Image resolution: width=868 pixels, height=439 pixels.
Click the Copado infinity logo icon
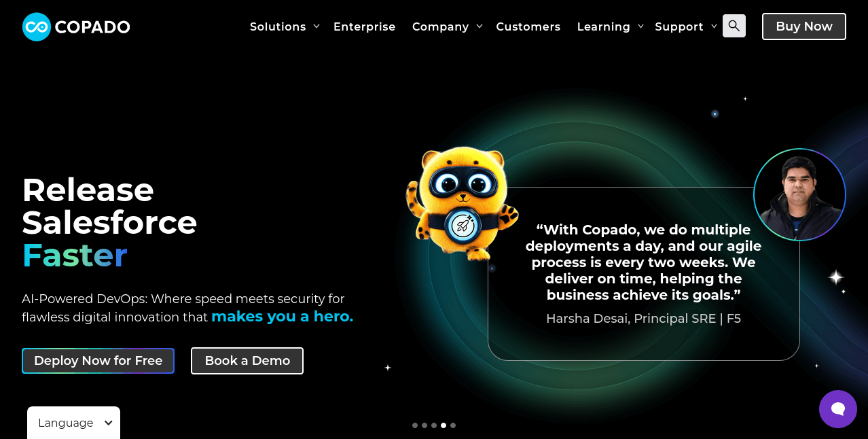(37, 27)
